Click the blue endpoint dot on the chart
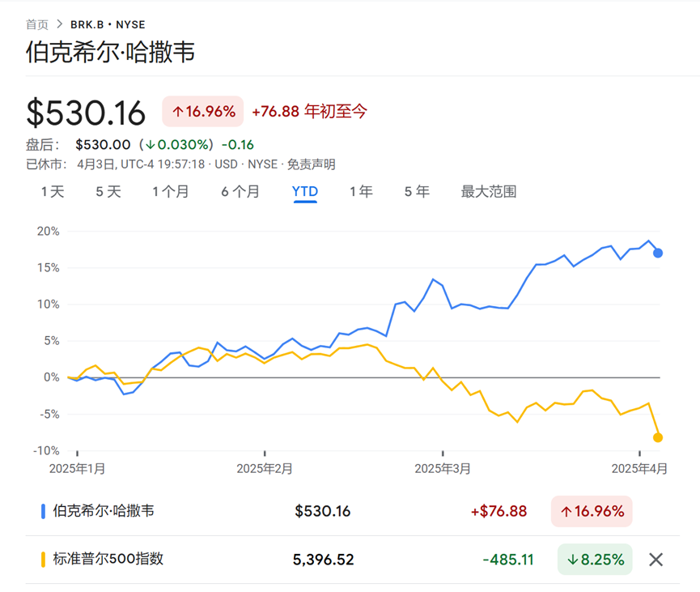Viewport: 700px width, 592px height. tap(657, 253)
